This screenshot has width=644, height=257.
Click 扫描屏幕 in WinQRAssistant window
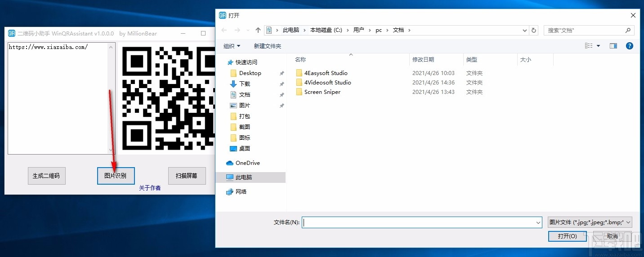click(187, 176)
